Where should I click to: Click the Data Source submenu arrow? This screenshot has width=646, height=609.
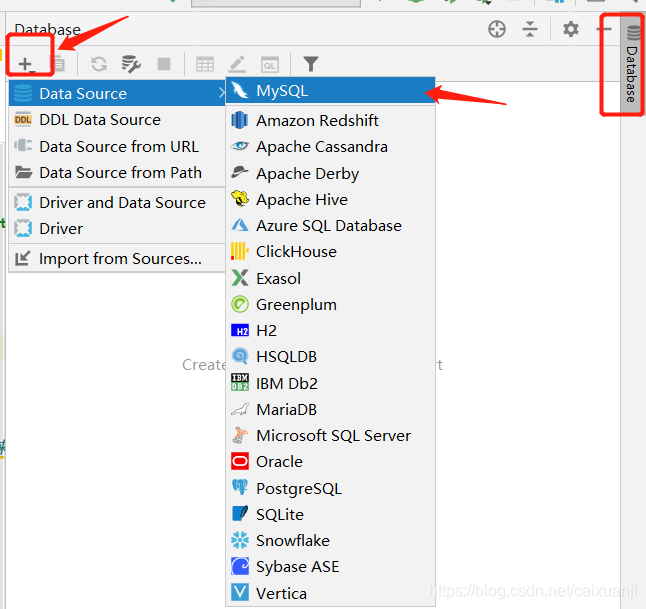(x=221, y=94)
